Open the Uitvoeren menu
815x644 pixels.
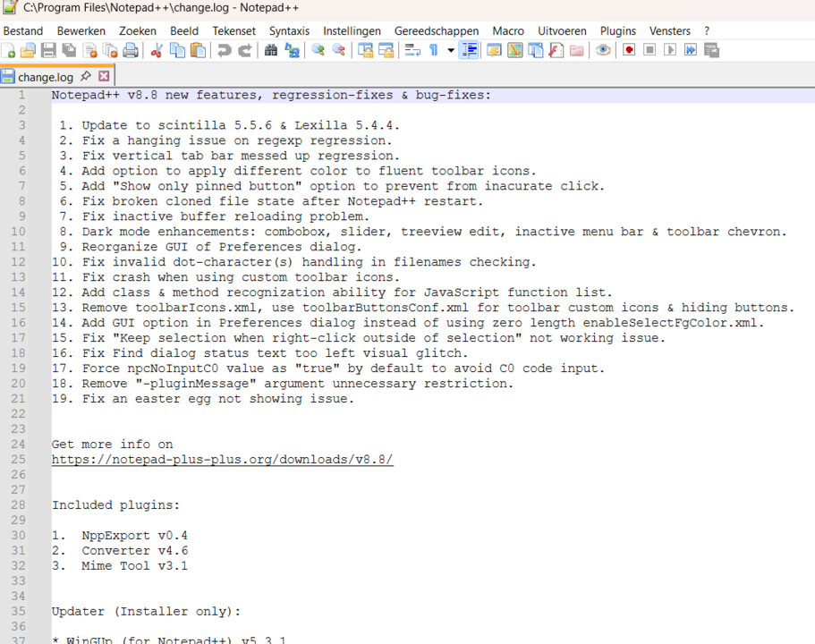point(562,31)
